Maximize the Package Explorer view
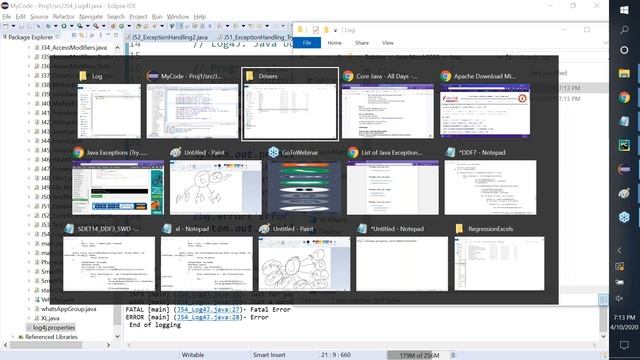Screen dimensions: 640x360 coord(116,36)
